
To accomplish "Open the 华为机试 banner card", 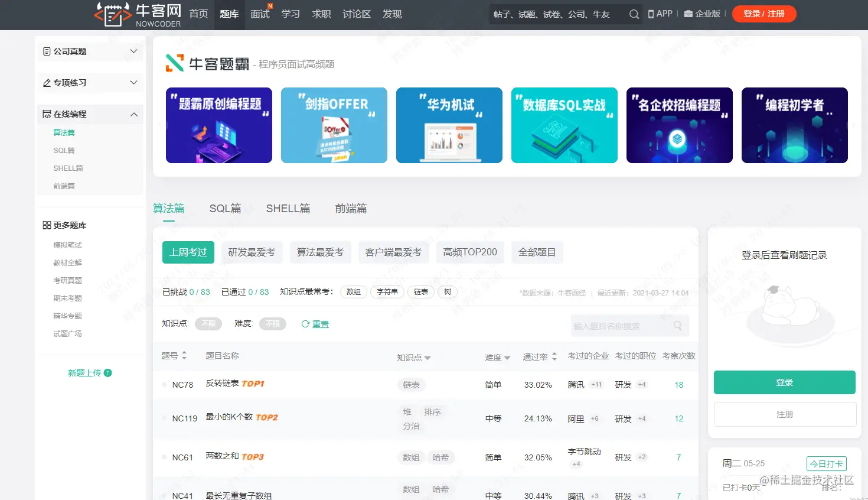I will tap(449, 125).
